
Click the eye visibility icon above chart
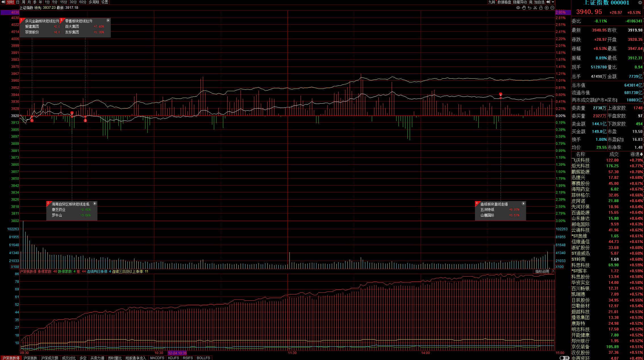point(518,8)
